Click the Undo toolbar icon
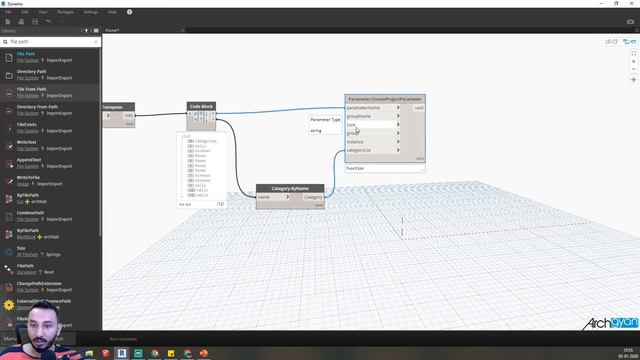This screenshot has height=360, width=640. click(x=49, y=21)
